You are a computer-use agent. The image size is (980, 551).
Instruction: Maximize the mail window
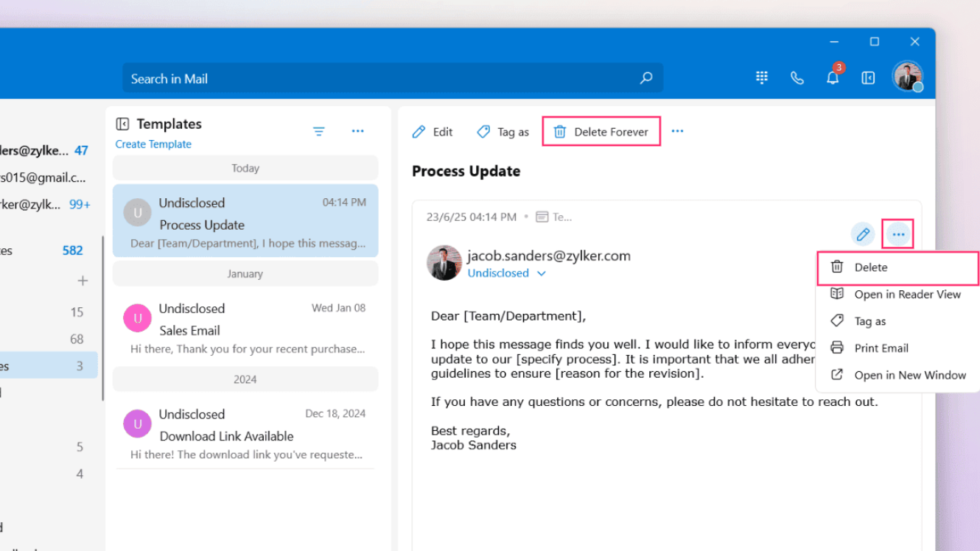[875, 42]
